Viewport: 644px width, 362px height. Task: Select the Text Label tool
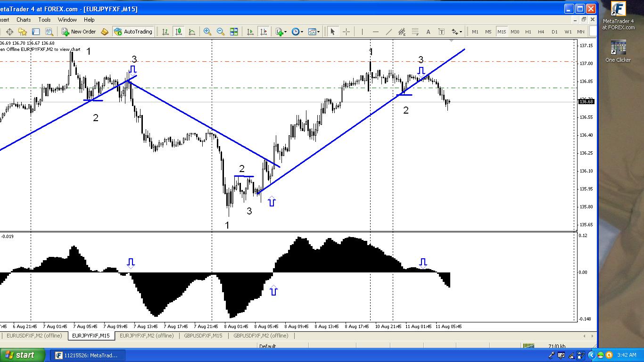441,32
